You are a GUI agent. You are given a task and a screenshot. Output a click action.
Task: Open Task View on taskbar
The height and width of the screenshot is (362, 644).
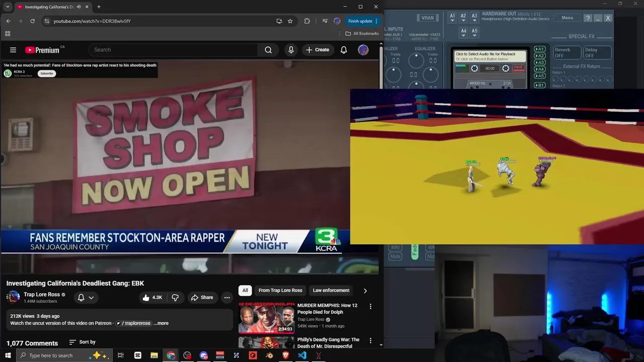click(x=121, y=355)
